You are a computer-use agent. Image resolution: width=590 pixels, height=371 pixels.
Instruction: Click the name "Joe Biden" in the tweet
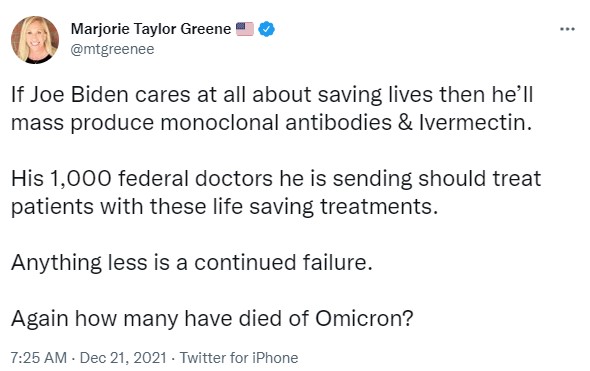(79, 94)
